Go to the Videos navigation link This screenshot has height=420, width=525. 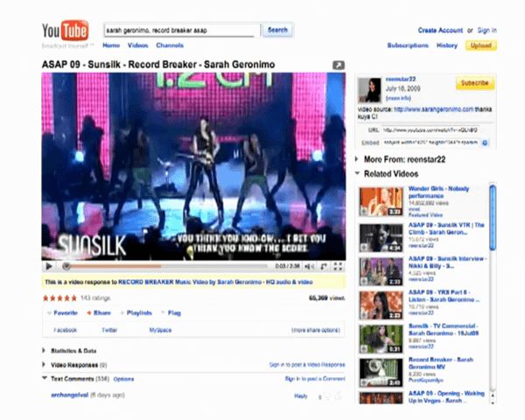click(137, 45)
